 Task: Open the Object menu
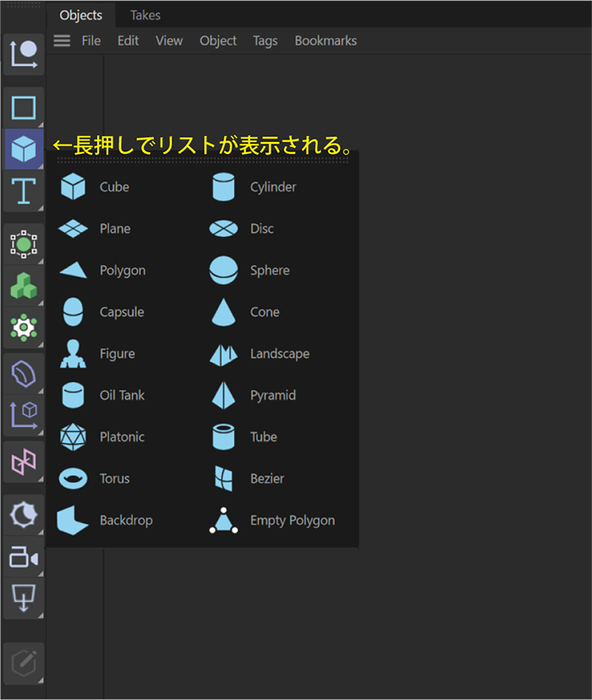pyautogui.click(x=218, y=41)
